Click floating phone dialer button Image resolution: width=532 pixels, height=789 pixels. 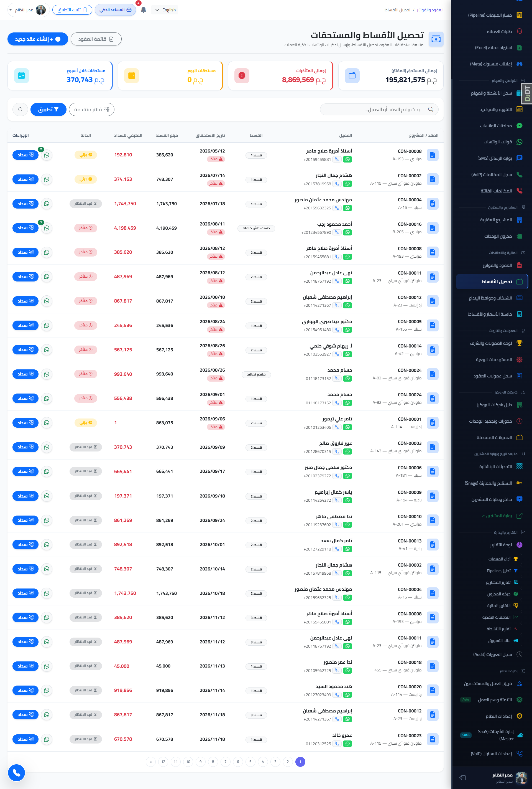click(16, 773)
